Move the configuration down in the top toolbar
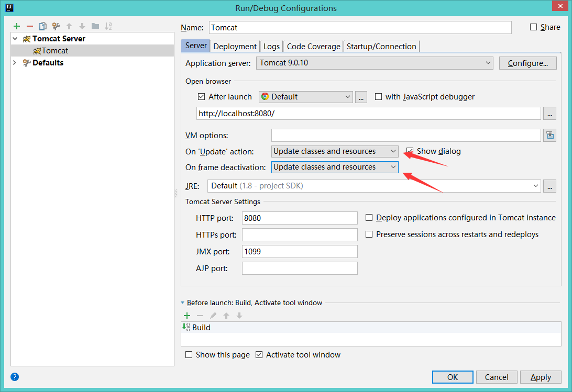Viewport: 572px width, 392px height. (82, 26)
